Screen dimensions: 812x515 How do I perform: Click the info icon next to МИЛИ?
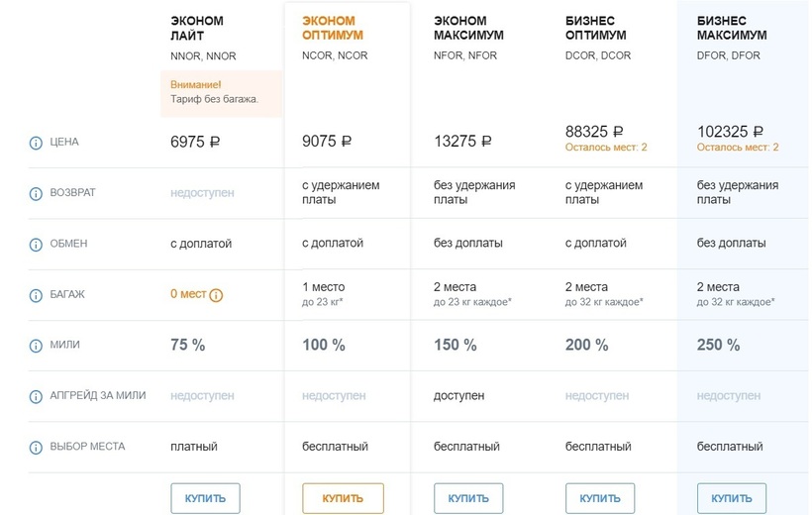point(37,346)
